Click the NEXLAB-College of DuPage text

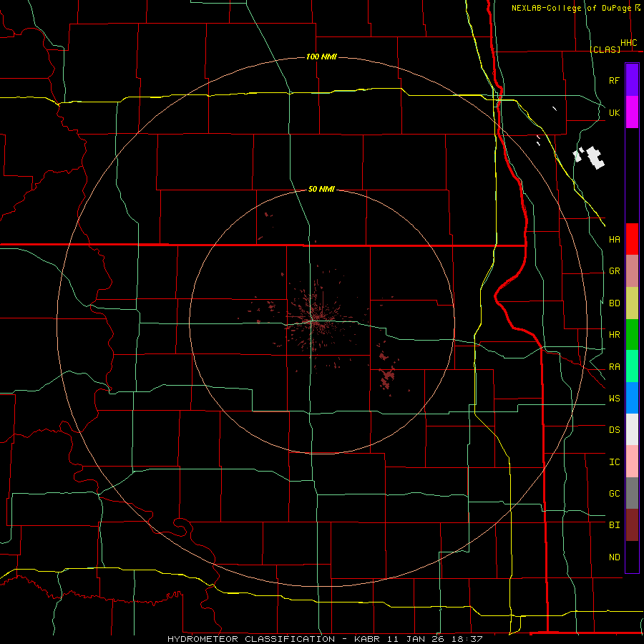[x=571, y=8]
